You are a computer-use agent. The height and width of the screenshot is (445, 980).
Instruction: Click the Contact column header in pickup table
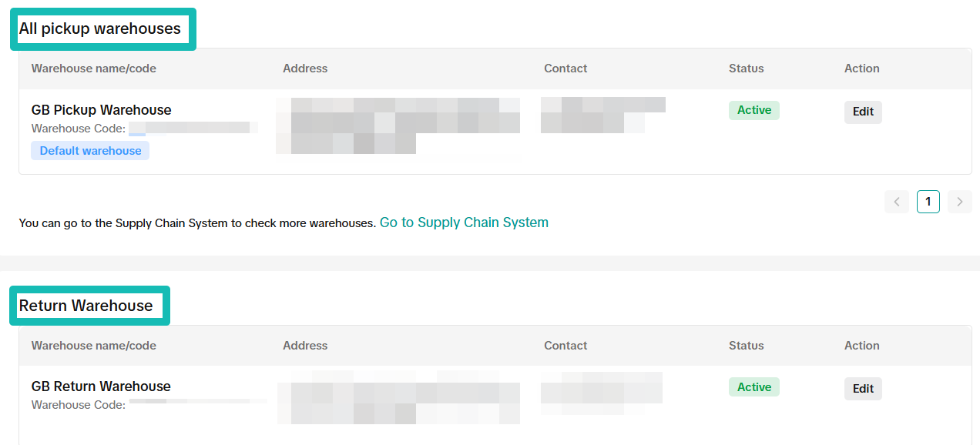tap(566, 68)
